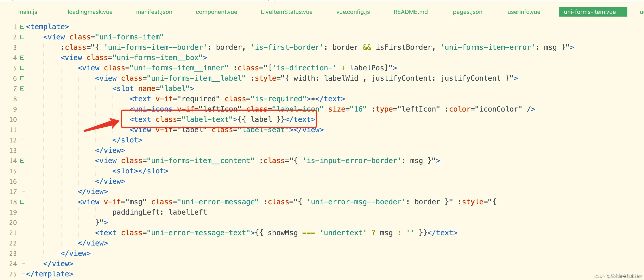Switch to the main.js tab
The width and height of the screenshot is (644, 280).
click(28, 12)
